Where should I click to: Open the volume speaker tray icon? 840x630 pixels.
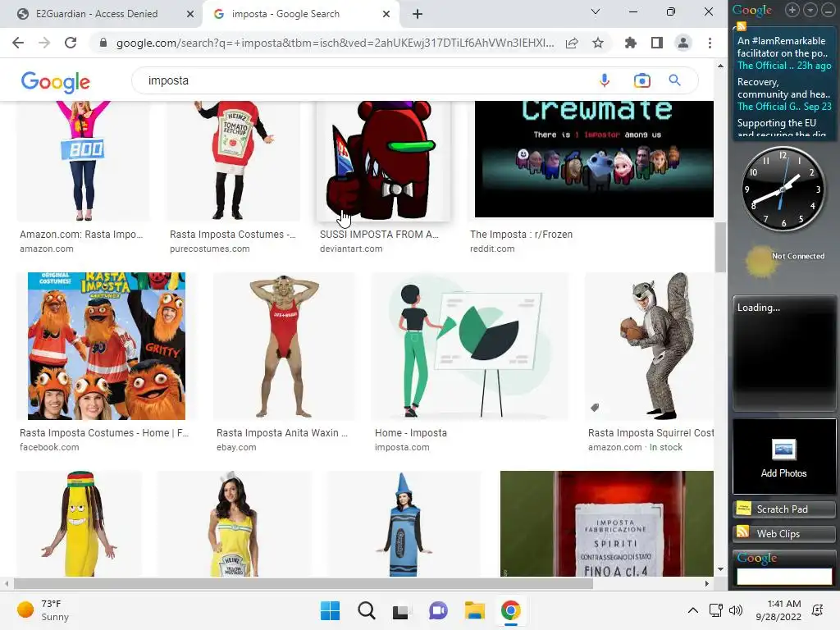pos(736,610)
